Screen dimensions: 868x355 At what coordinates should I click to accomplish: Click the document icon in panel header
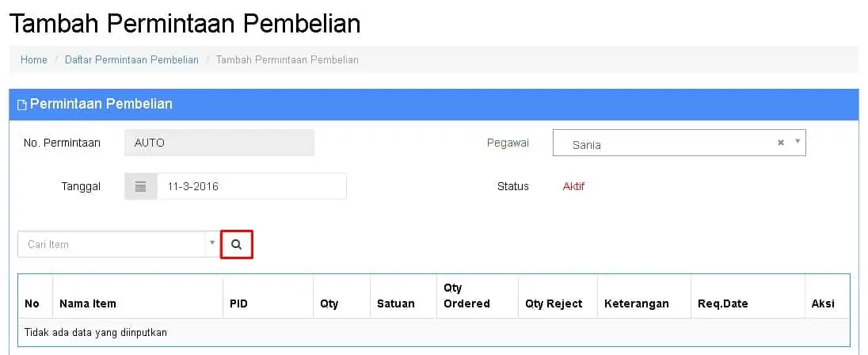pos(22,105)
